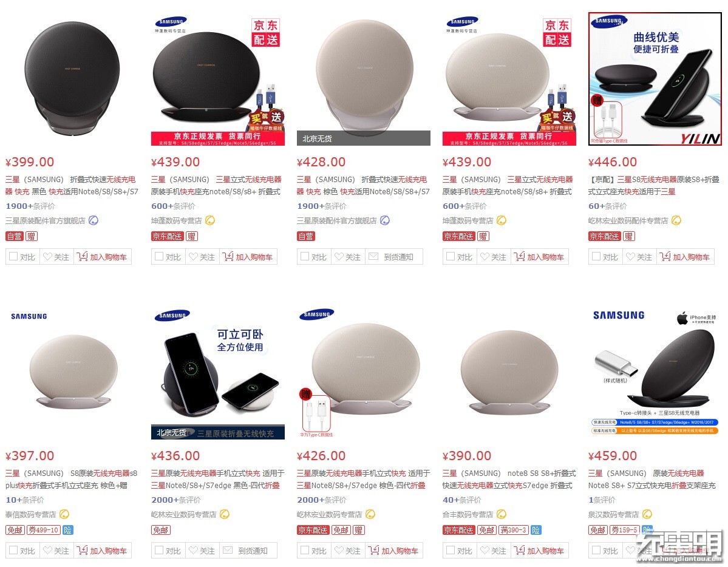Viewport: 728px width, 567px height.
Task: Click the heart 关注 icon under the ¥446.00 charger
Action: pos(630,256)
